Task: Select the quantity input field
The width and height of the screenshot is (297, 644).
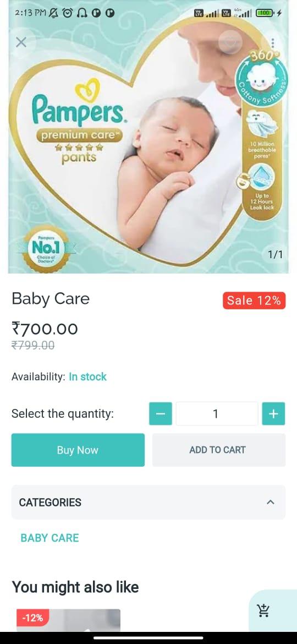Action: point(217,413)
